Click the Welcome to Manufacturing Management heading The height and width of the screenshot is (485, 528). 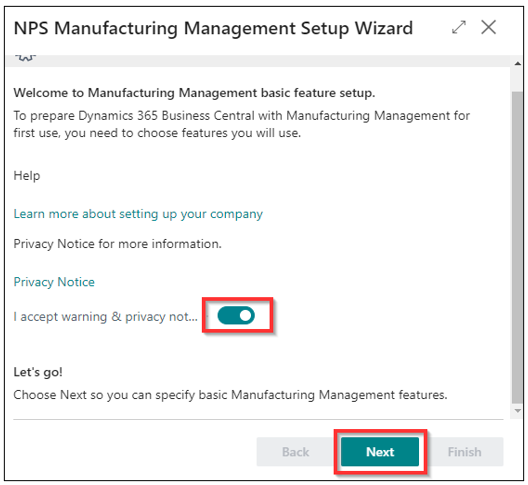coord(194,93)
